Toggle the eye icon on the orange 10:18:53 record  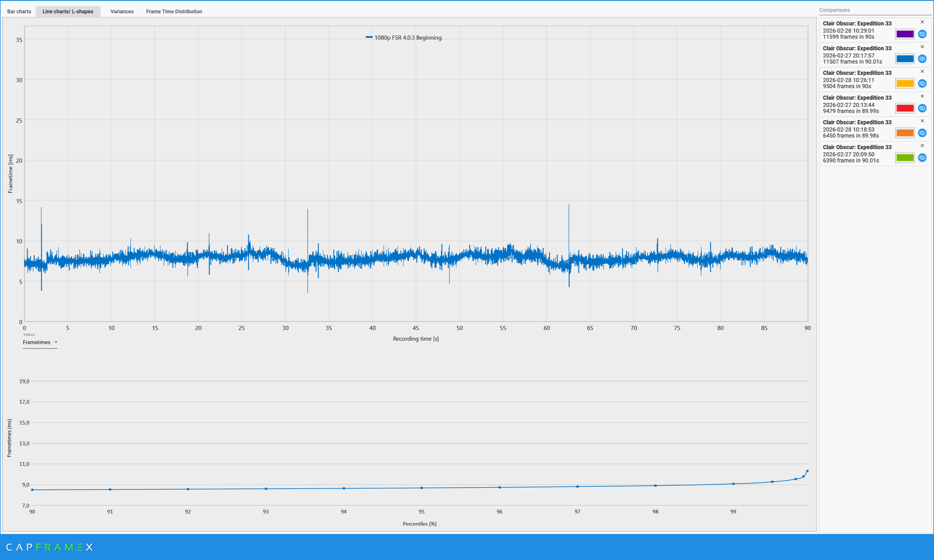pos(922,133)
